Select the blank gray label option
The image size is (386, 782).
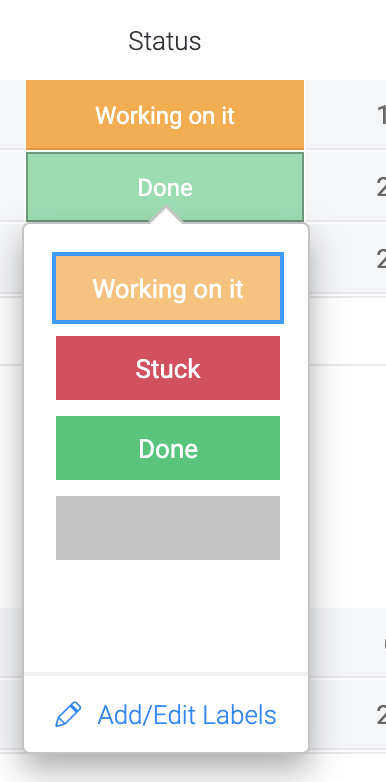(x=168, y=528)
